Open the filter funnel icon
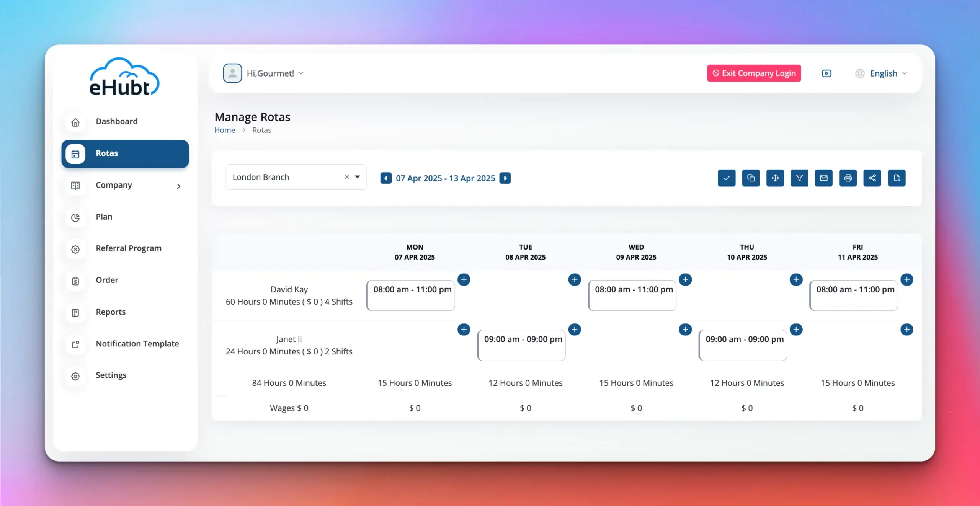 (x=799, y=178)
